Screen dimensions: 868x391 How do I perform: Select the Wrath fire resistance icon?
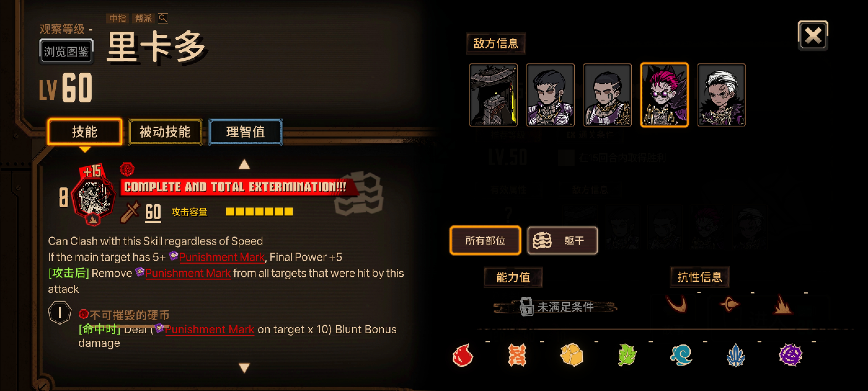click(x=463, y=355)
